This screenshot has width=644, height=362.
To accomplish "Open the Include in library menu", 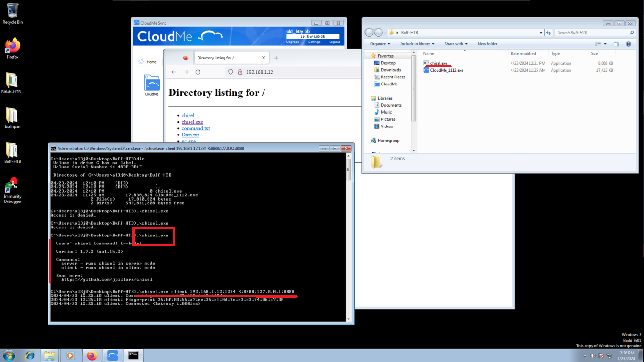I will pos(417,44).
